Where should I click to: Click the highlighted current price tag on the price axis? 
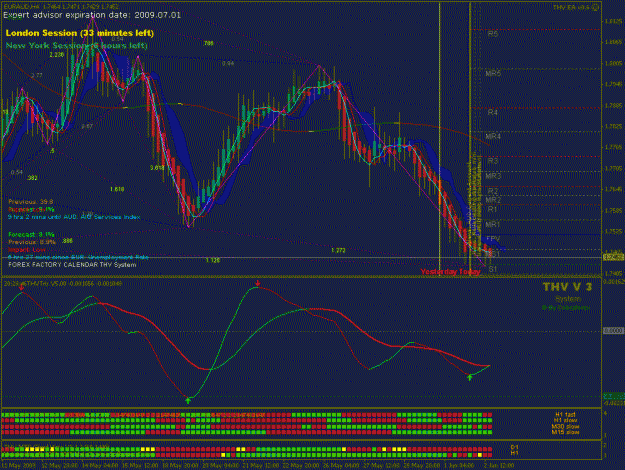pos(614,258)
